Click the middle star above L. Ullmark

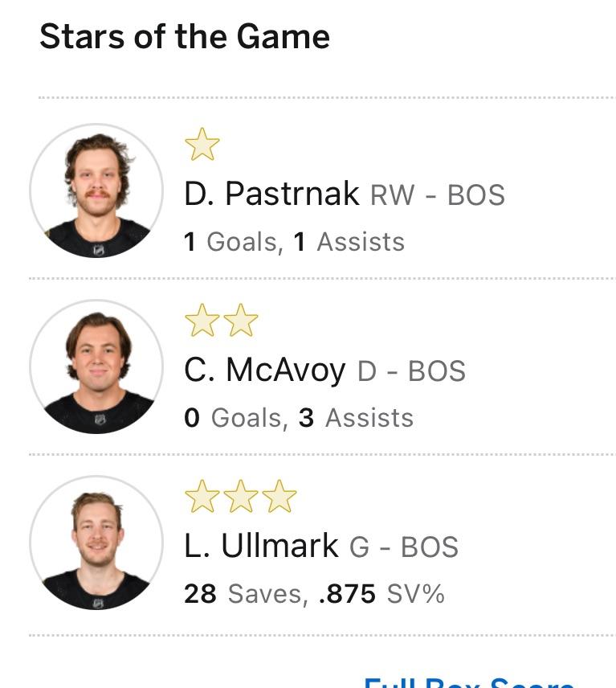240,498
